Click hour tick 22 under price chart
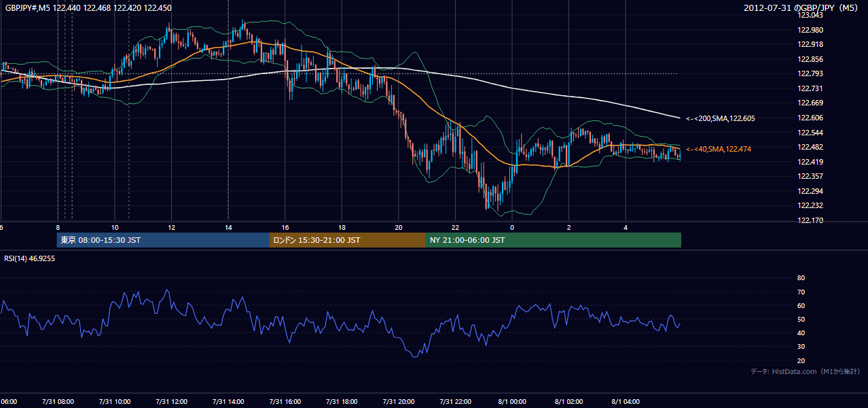 456,228
